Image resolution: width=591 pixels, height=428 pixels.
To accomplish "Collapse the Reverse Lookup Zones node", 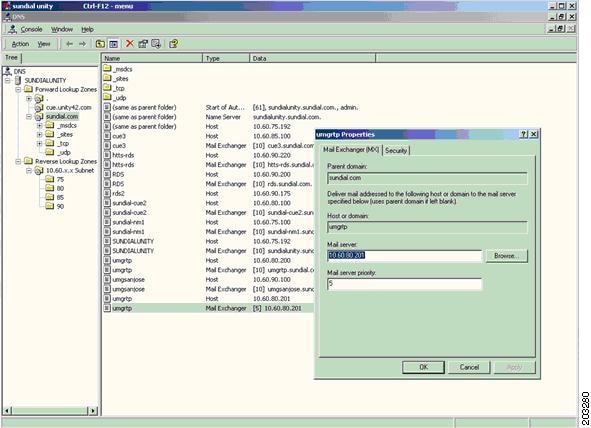I will coord(18,161).
